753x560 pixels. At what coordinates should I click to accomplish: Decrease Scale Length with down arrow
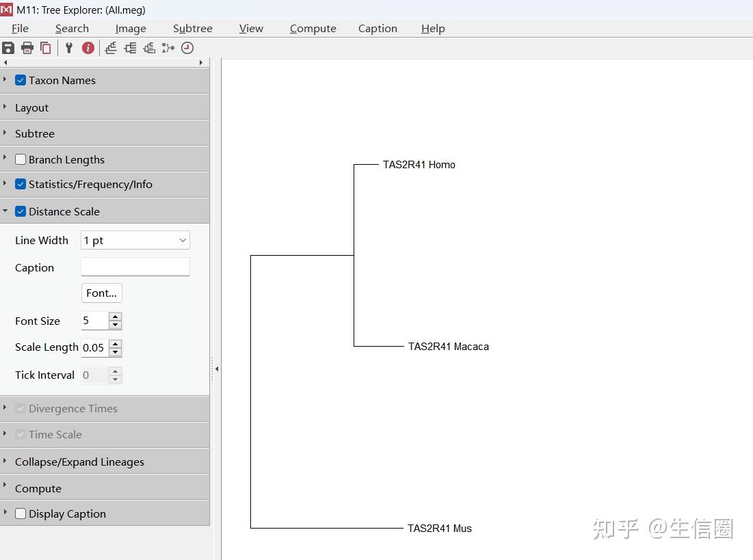pyautogui.click(x=116, y=352)
